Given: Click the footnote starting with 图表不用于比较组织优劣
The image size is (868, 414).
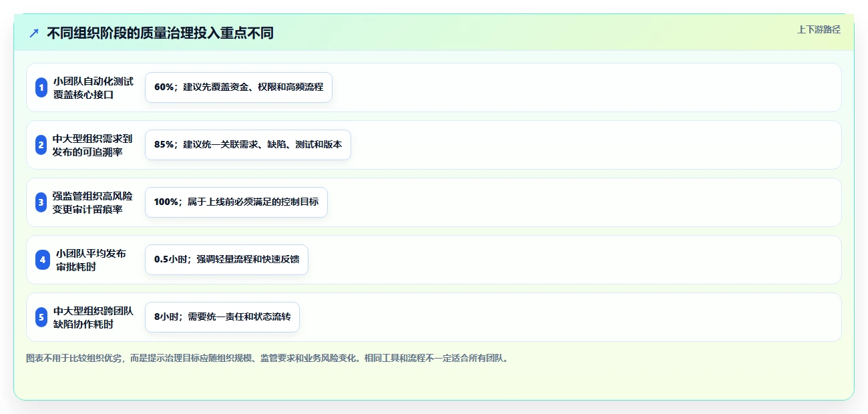Looking at the screenshot, I should click(268, 358).
